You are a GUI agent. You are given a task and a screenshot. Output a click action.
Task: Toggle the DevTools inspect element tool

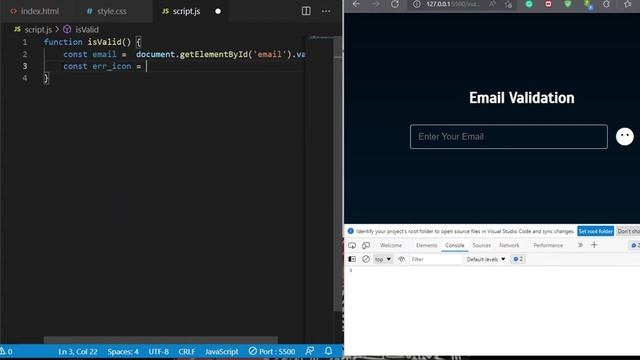pyautogui.click(x=352, y=245)
